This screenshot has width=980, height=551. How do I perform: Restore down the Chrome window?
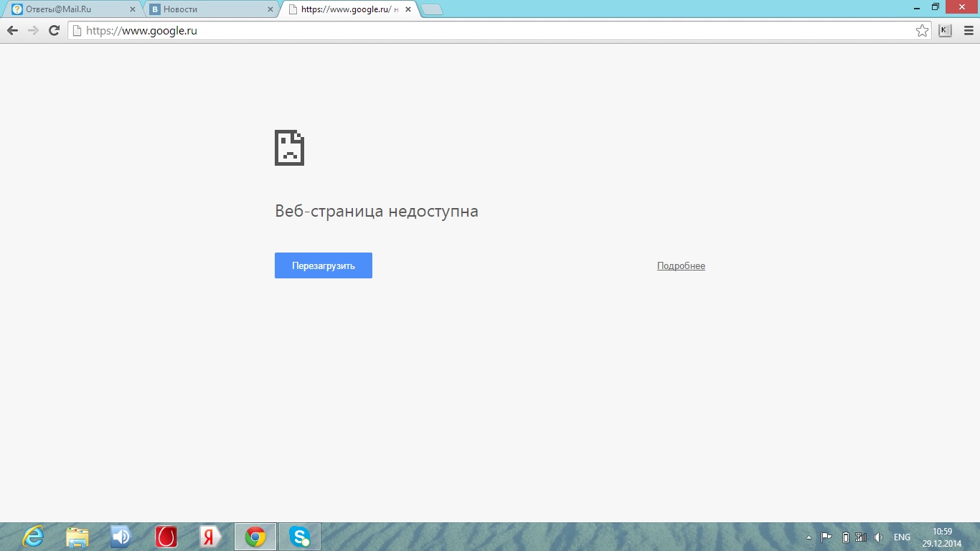click(x=936, y=6)
